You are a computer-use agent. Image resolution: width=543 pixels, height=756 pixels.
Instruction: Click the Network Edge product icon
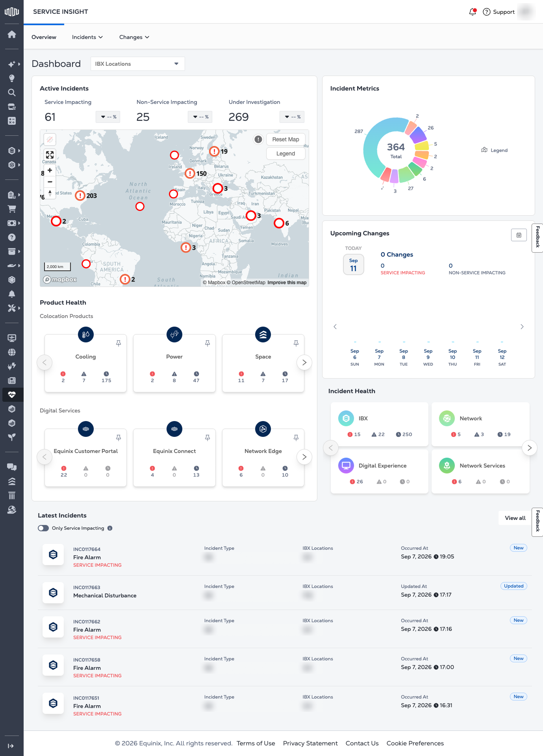coord(263,429)
